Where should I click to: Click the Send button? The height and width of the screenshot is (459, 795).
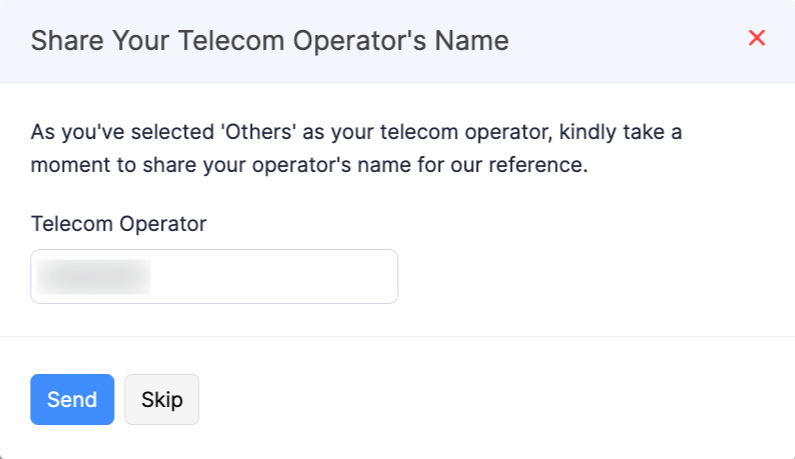tap(72, 400)
